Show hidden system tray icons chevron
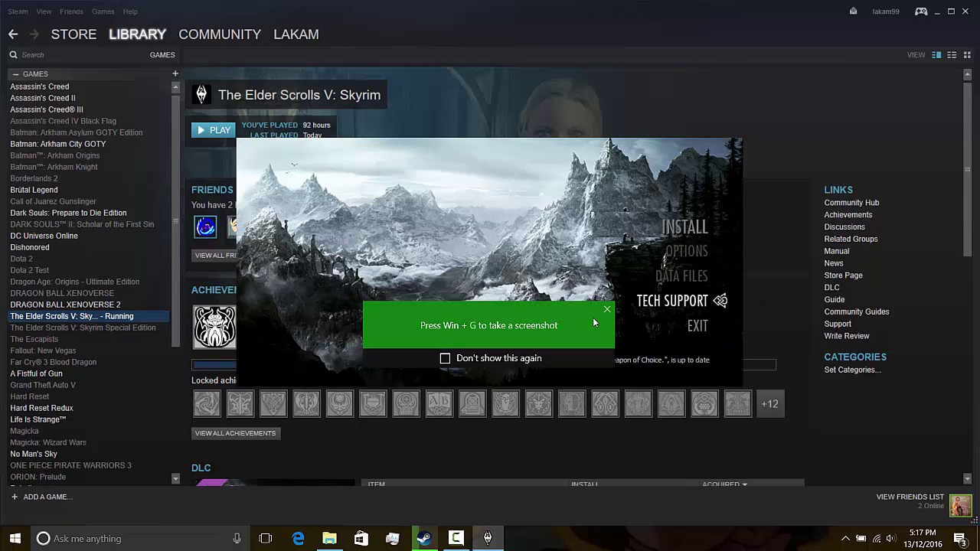The width and height of the screenshot is (980, 551). (845, 539)
